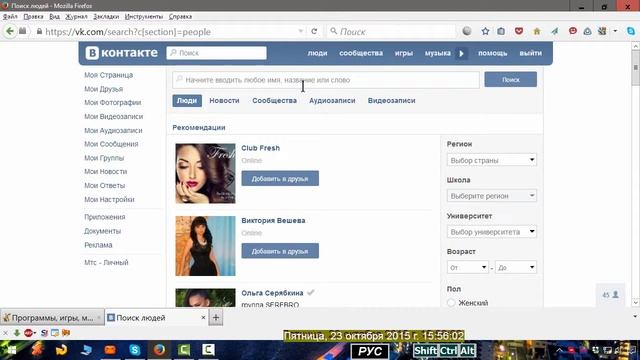Focus the VK header search box

[x=216, y=53]
